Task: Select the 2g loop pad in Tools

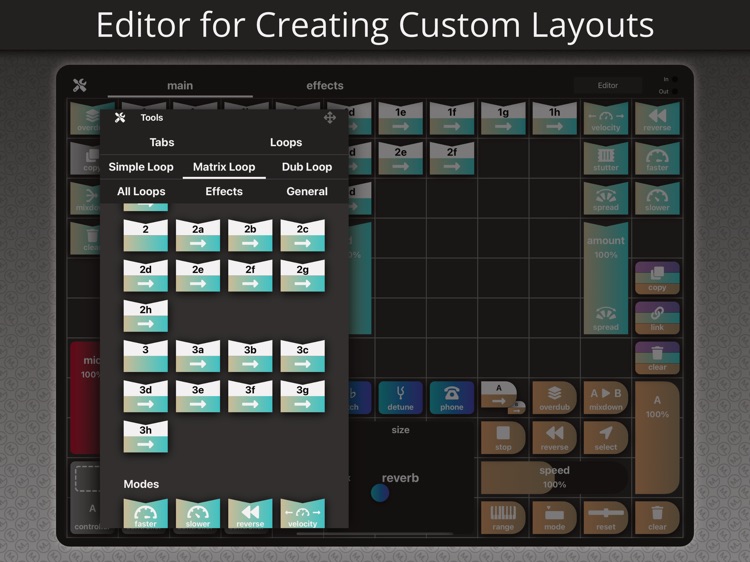Action: tap(302, 275)
